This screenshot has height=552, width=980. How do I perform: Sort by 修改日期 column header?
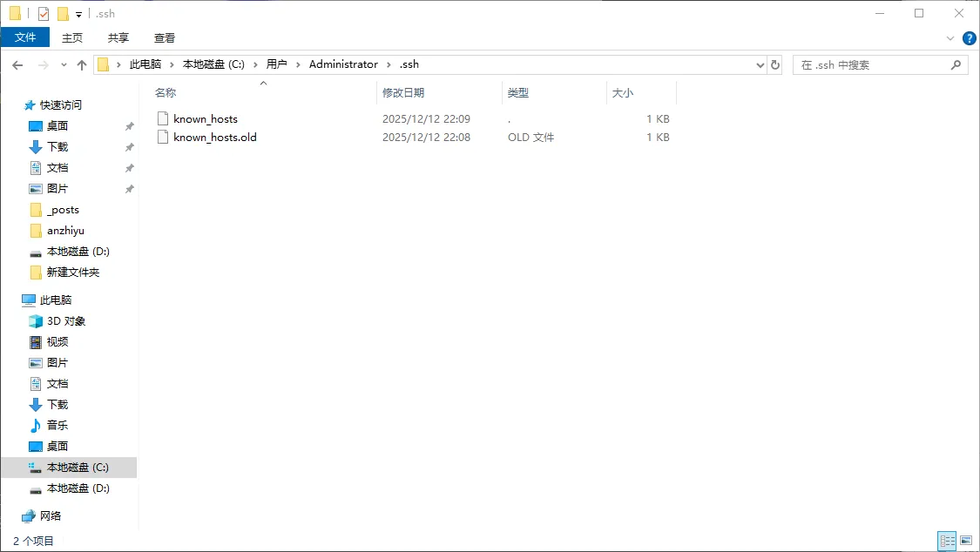pos(403,92)
